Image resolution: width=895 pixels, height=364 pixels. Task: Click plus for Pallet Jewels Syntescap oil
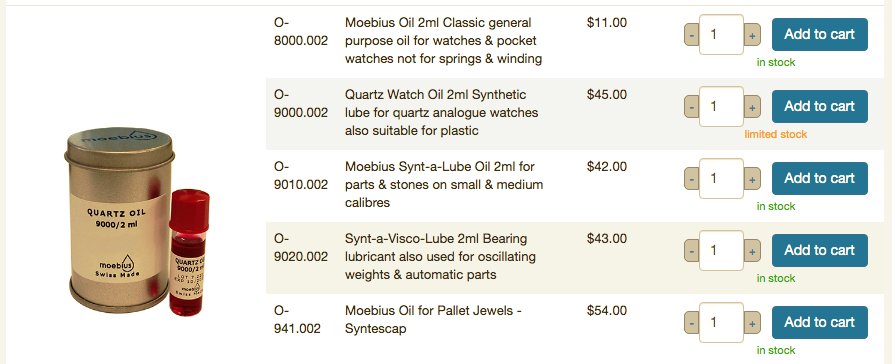pos(752,323)
